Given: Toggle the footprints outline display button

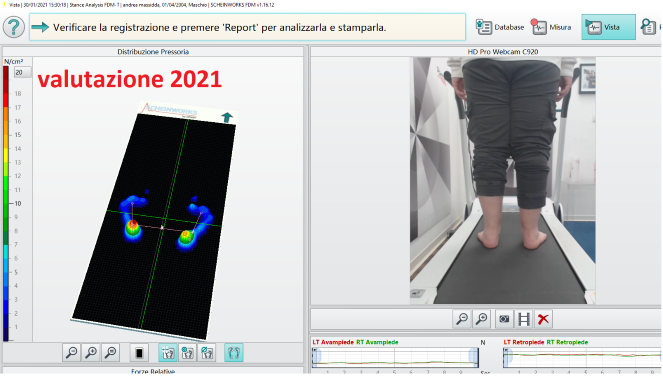Looking at the screenshot, I should click(234, 352).
